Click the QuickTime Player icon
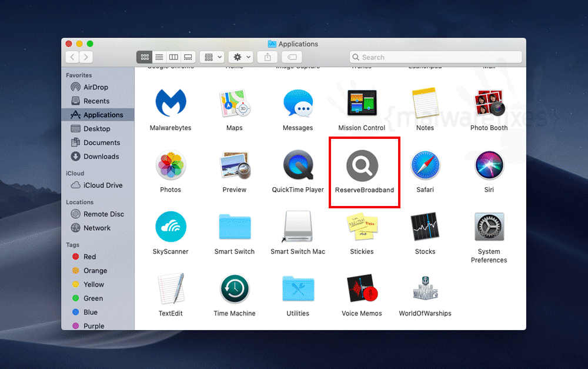588x369 pixels. point(298,165)
